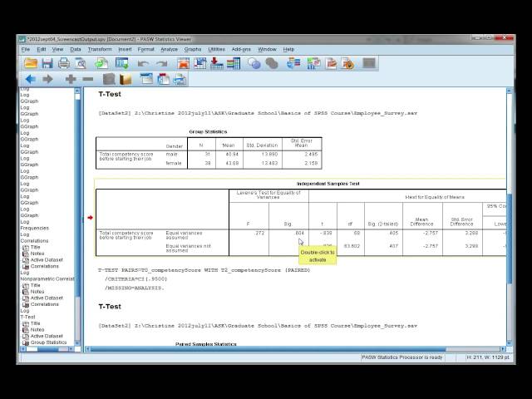Click outline pane scroll-up arrow
532x399 pixels.
(x=77, y=91)
